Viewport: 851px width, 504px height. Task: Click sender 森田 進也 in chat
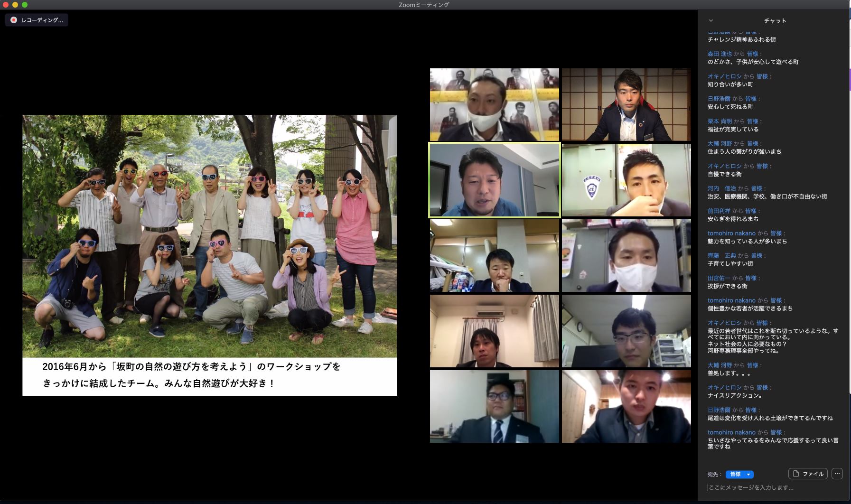(720, 54)
